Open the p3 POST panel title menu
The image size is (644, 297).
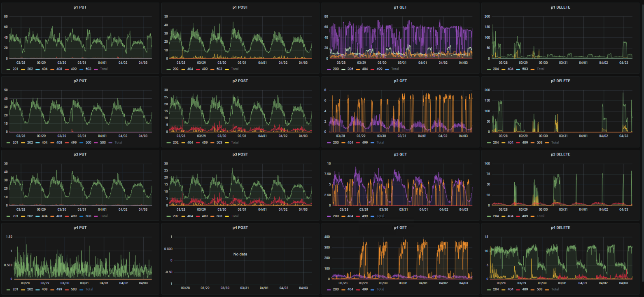pyautogui.click(x=240, y=154)
